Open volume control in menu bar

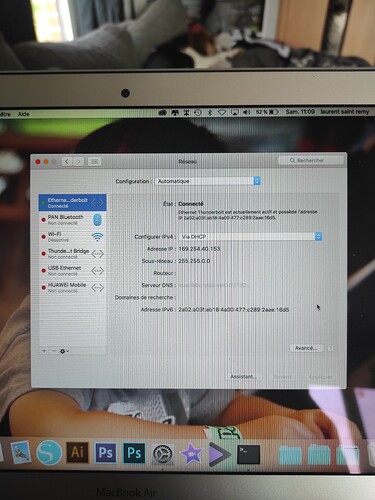246,112
